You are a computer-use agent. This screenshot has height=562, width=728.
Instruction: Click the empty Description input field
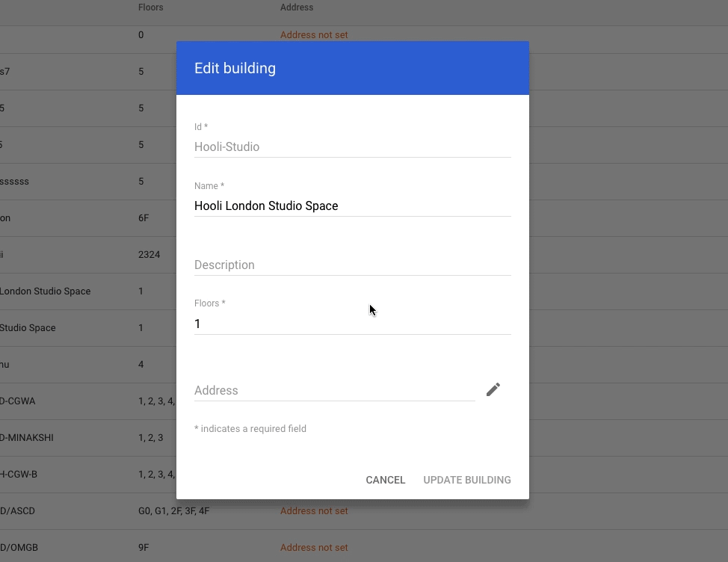click(352, 265)
